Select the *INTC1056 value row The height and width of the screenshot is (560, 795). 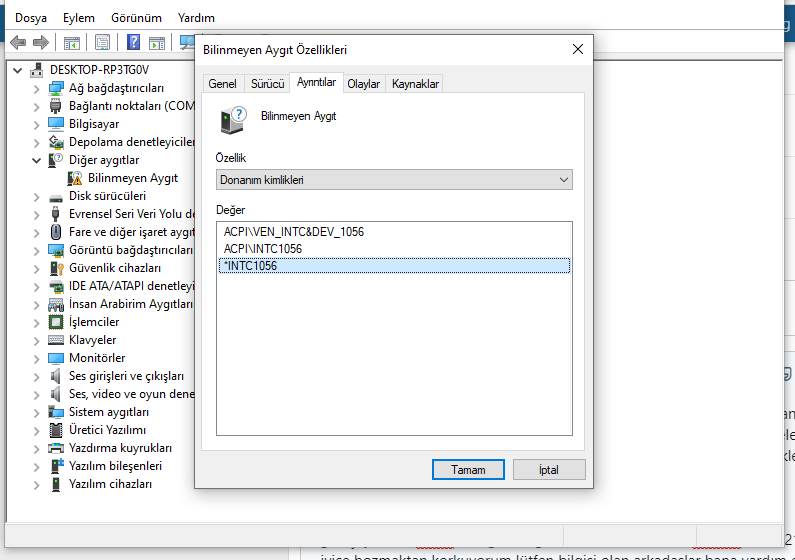[394, 266]
